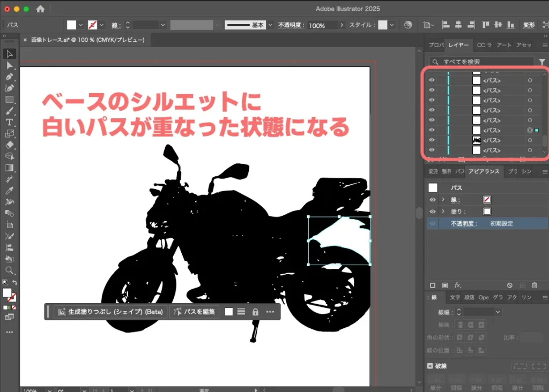Viewport: 549px width, 392px height.
Task: Click the home icon in title bar
Action: pos(40,9)
